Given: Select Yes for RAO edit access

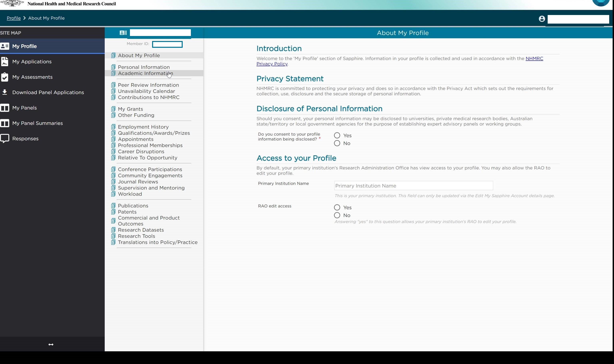Looking at the screenshot, I should tap(337, 208).
